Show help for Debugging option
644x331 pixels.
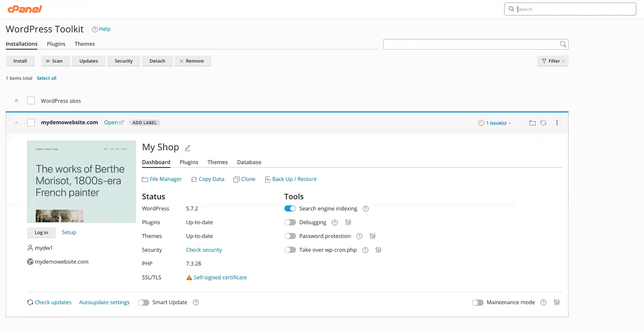tap(335, 222)
